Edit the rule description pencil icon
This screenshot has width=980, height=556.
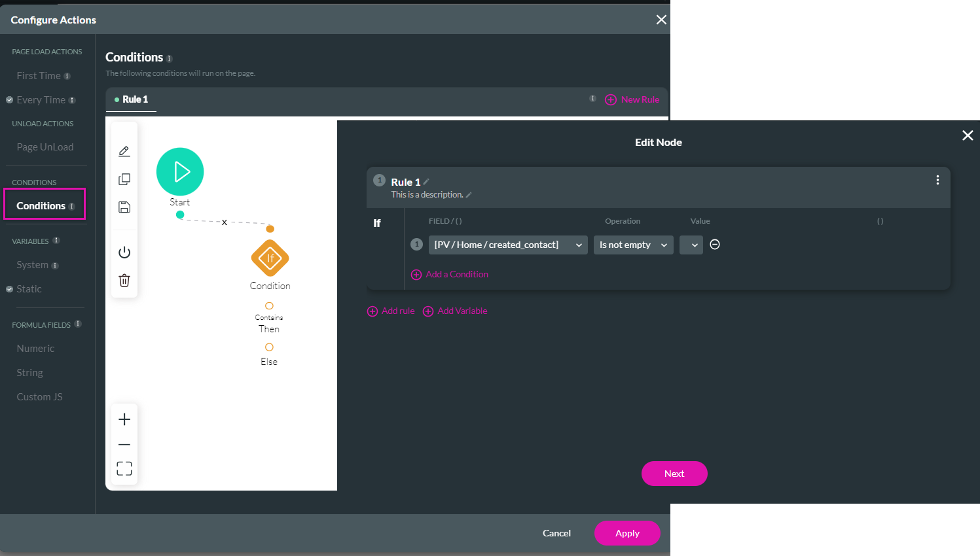(x=469, y=195)
